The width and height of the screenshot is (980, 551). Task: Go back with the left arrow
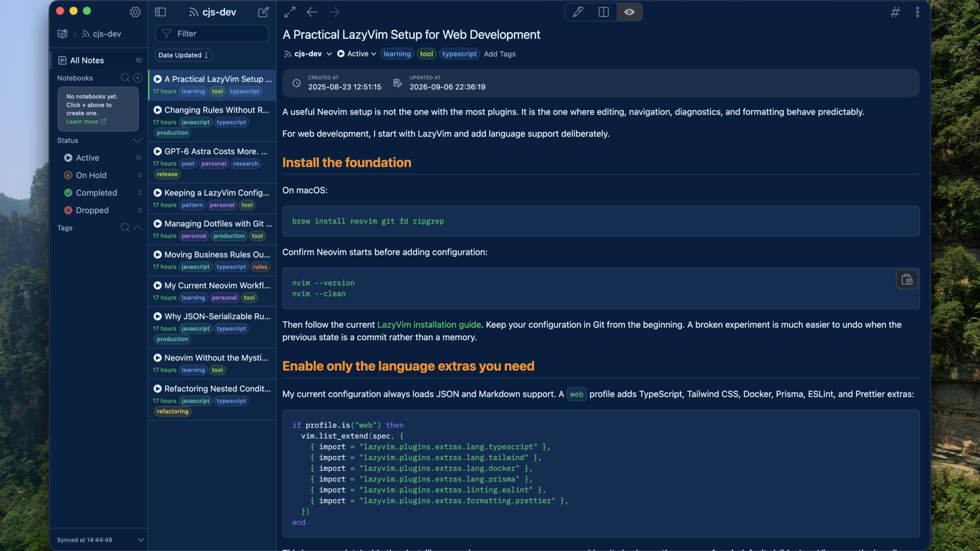click(x=312, y=12)
